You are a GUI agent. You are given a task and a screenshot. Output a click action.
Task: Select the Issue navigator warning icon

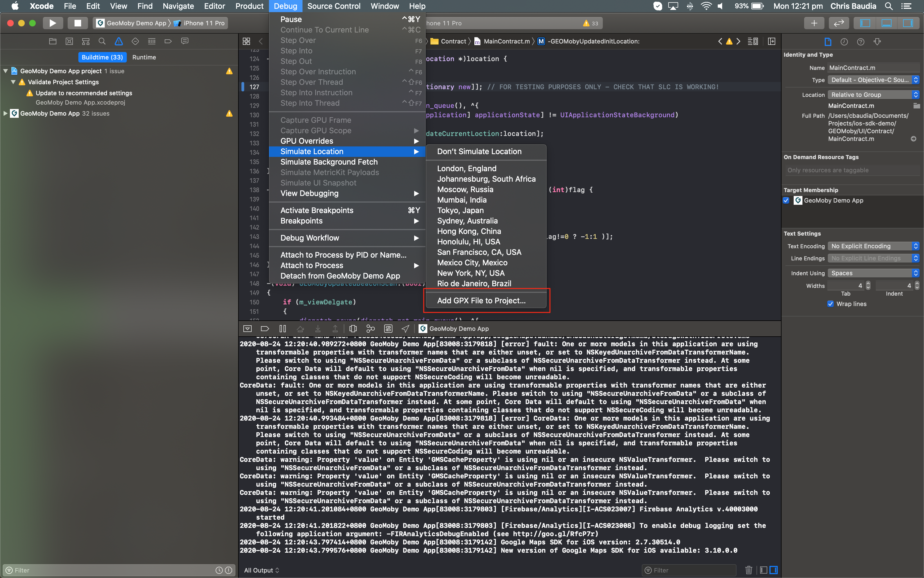tap(119, 41)
